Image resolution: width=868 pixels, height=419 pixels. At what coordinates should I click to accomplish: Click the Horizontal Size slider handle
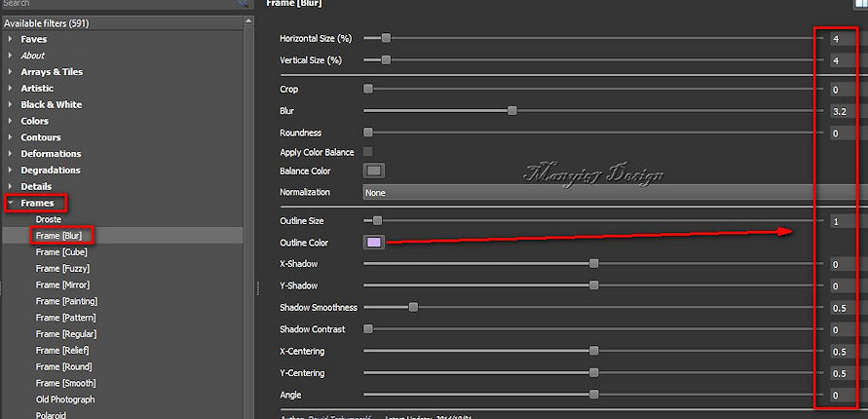tap(386, 38)
